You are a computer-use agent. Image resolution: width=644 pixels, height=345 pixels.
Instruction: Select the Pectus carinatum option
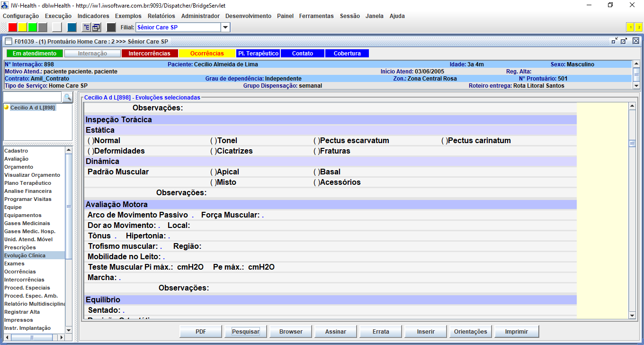click(445, 141)
